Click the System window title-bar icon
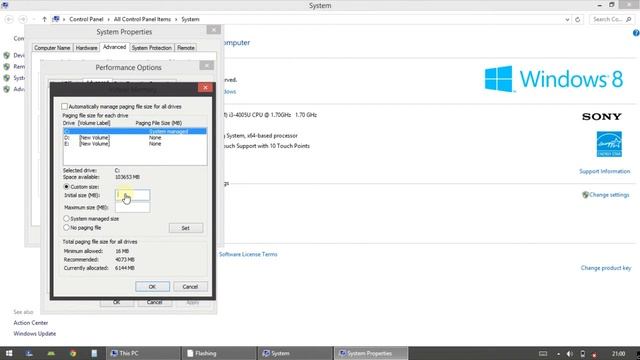640x360 pixels. 5,5
